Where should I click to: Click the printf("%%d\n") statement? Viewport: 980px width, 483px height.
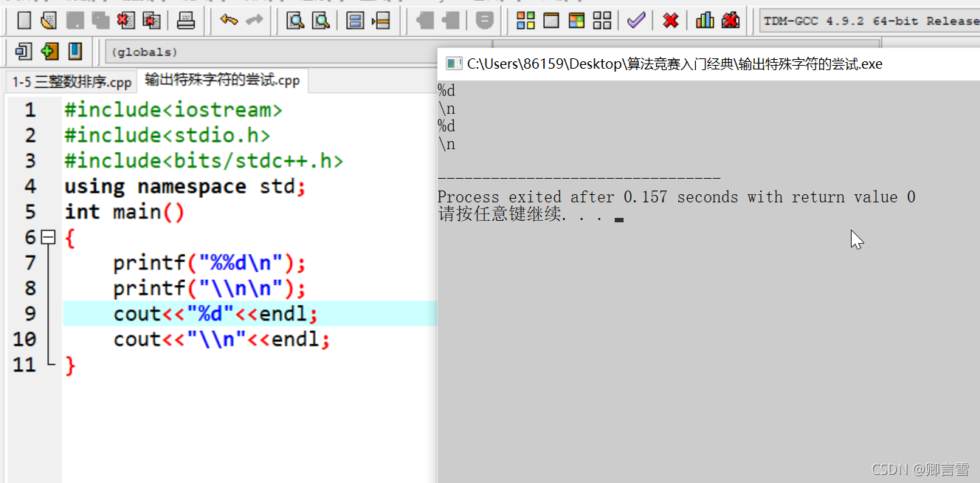[210, 263]
